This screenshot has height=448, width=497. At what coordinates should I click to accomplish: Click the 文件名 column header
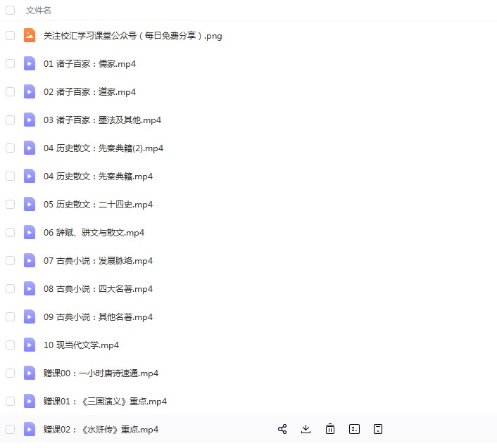pyautogui.click(x=38, y=11)
